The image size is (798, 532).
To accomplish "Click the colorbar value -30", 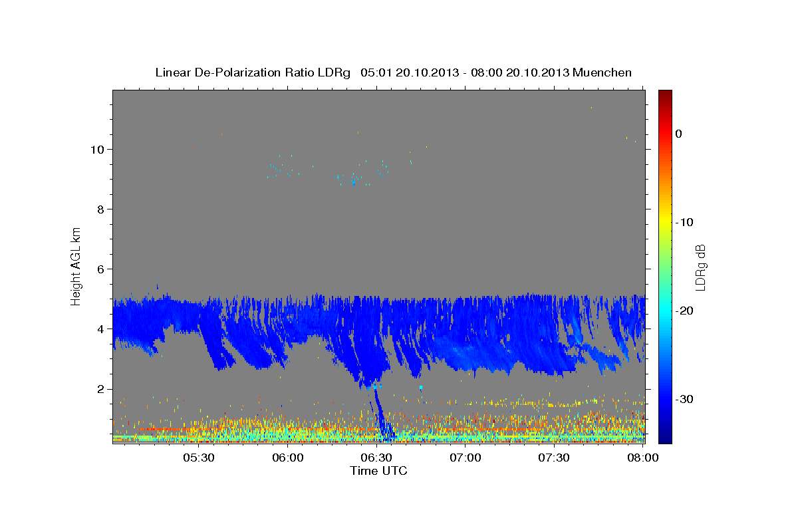I will 685,399.
